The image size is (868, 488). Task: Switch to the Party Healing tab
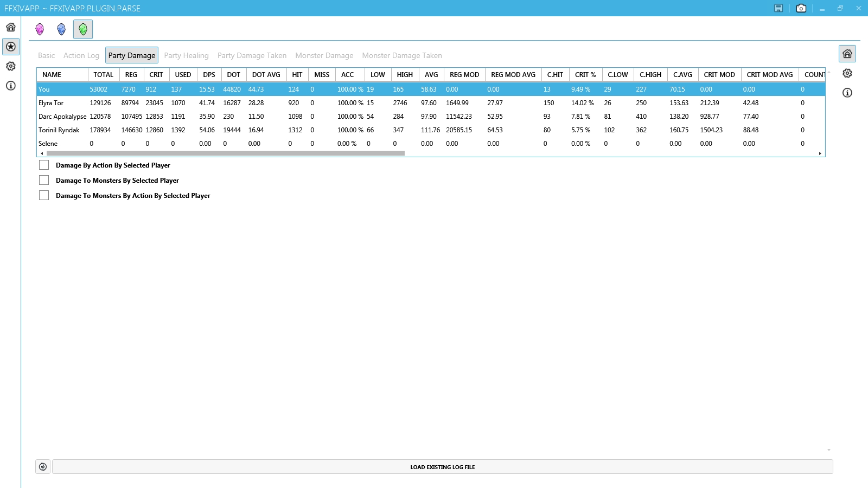186,55
